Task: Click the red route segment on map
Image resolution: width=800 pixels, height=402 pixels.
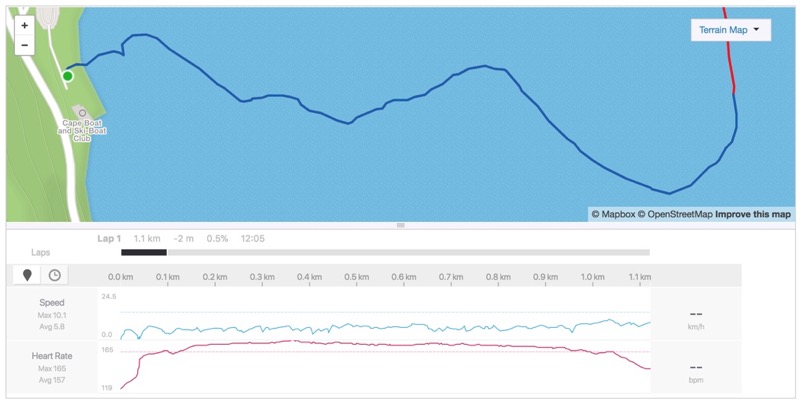Action: pos(729,50)
